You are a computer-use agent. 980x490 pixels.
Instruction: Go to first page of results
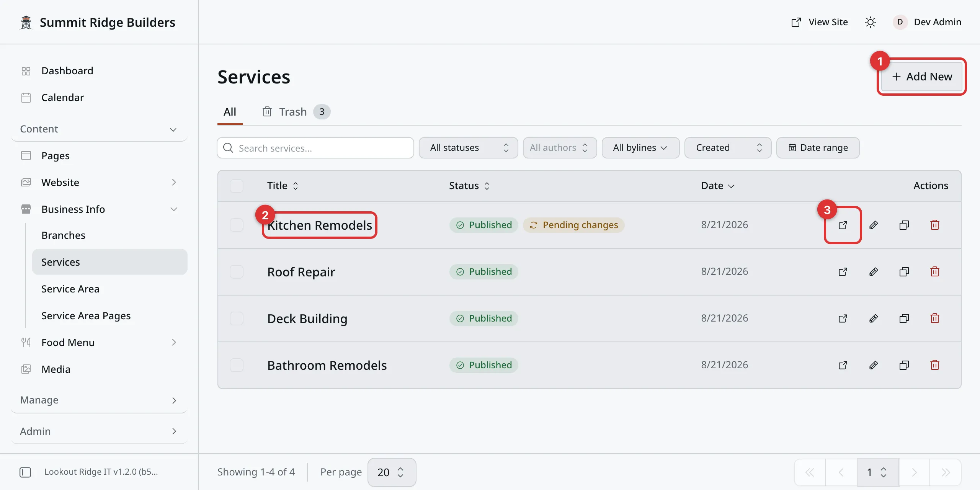pos(810,472)
